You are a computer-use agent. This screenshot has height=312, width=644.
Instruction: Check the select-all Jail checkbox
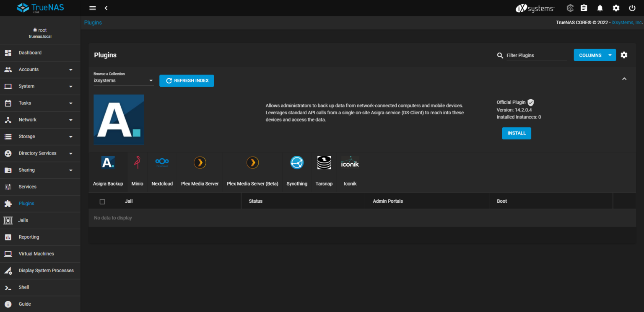(102, 201)
